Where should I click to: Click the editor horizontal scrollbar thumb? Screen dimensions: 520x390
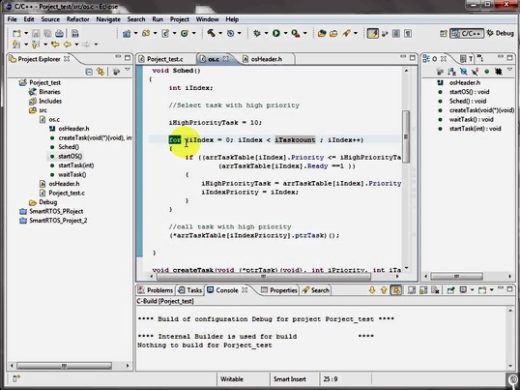(x=263, y=276)
